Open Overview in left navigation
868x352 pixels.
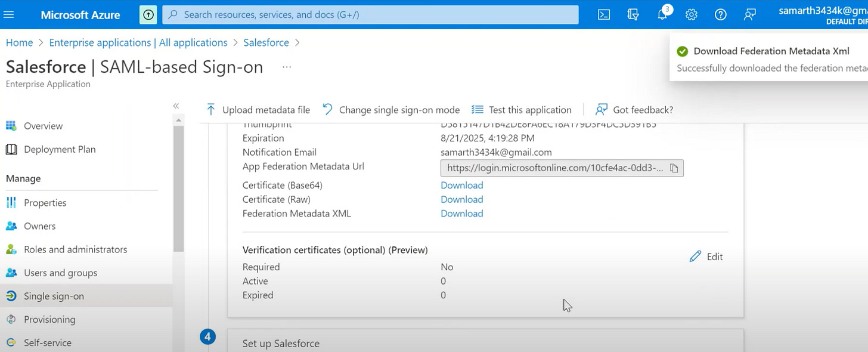point(43,126)
